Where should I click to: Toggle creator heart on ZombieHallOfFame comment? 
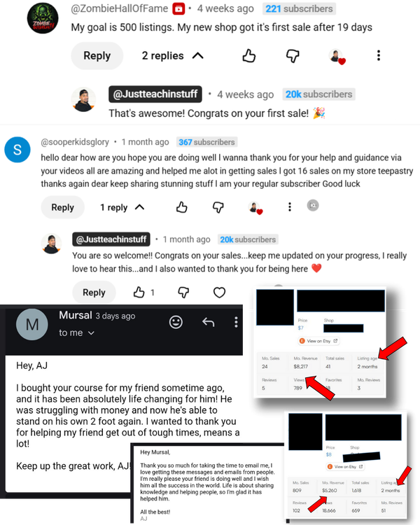337,56
